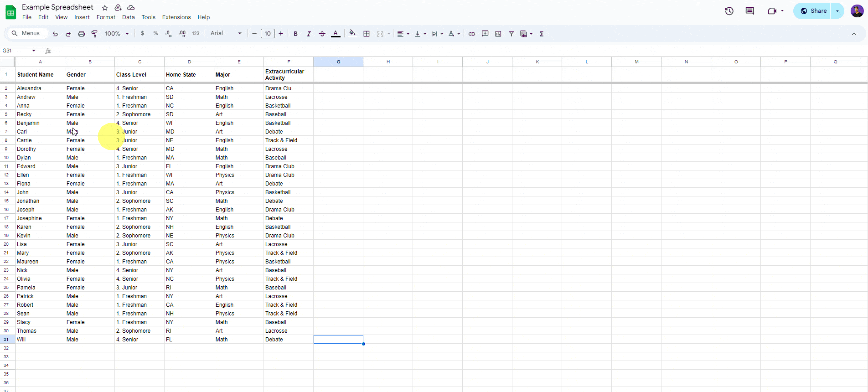This screenshot has height=392, width=868.
Task: Open the version history clock icon
Action: coord(729,11)
